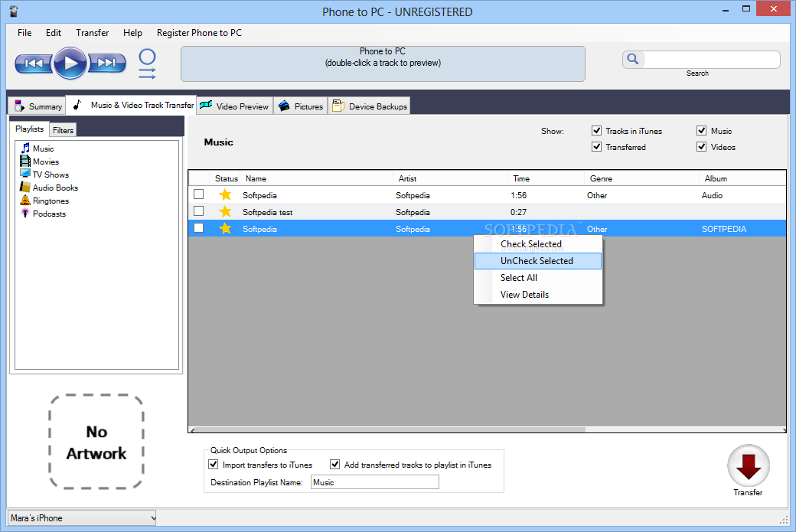This screenshot has height=532, width=796.
Task: Click Destination Playlist Name field
Action: coord(374,482)
